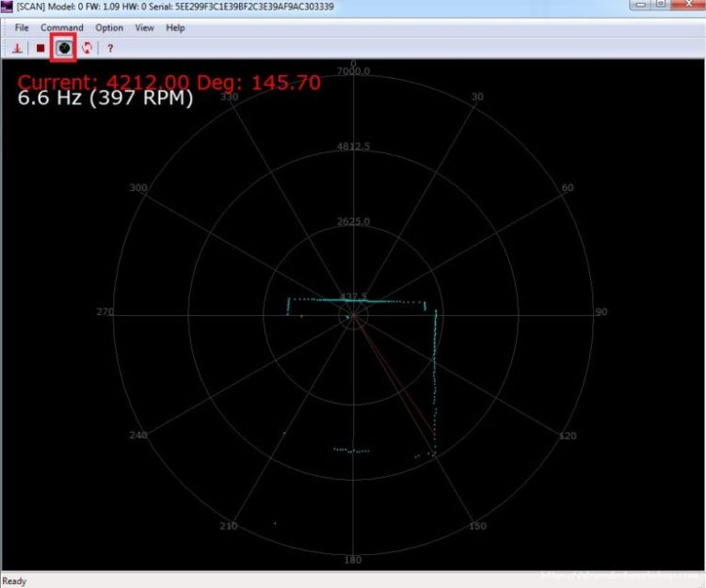Click the 'Ready' status bar text
The image size is (706, 588).
(x=14, y=581)
